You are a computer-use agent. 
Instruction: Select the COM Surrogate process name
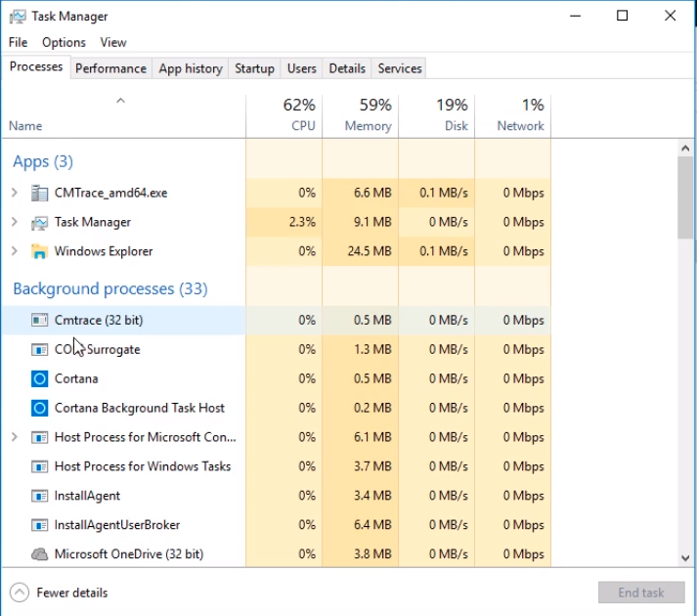coord(98,350)
